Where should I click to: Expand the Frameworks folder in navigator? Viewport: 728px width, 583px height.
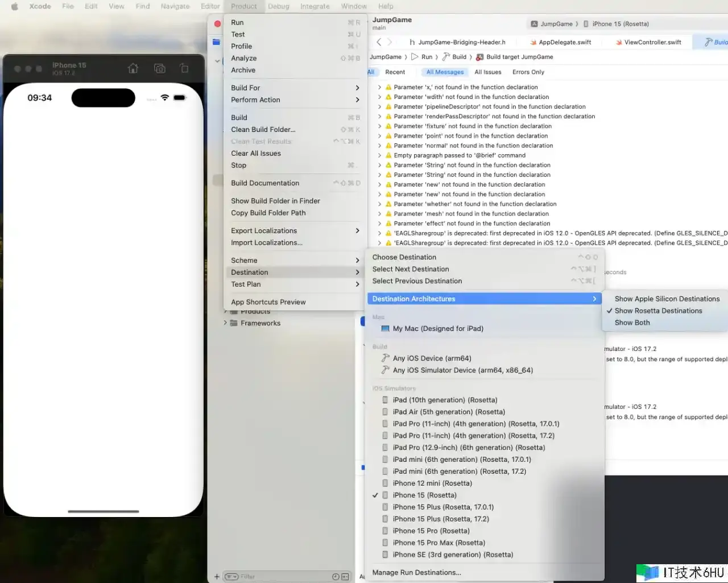point(225,323)
